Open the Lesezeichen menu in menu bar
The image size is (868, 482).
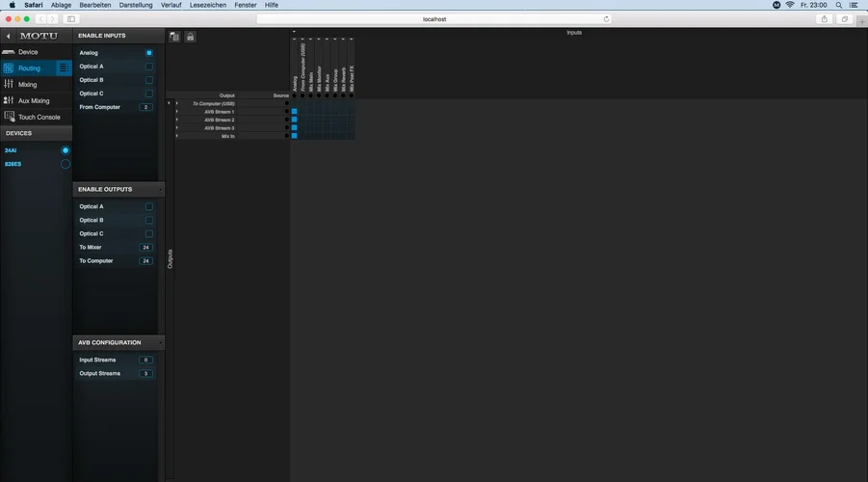pos(206,5)
